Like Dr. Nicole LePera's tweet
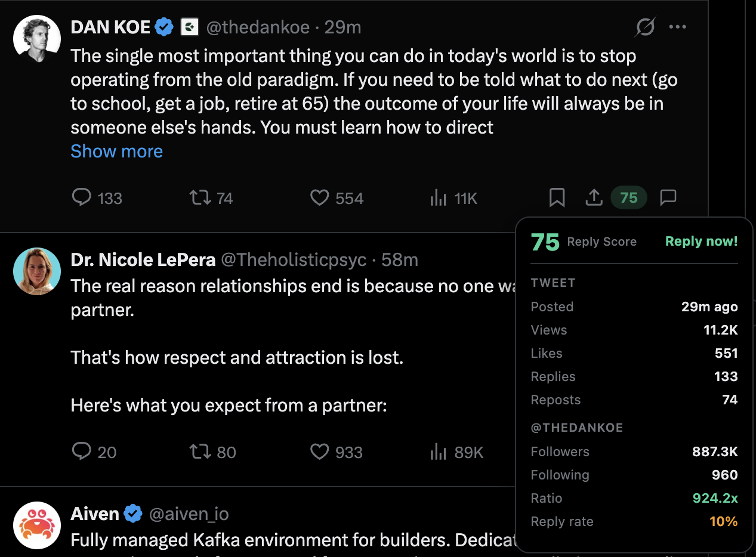Image resolution: width=756 pixels, height=557 pixels. [x=320, y=451]
